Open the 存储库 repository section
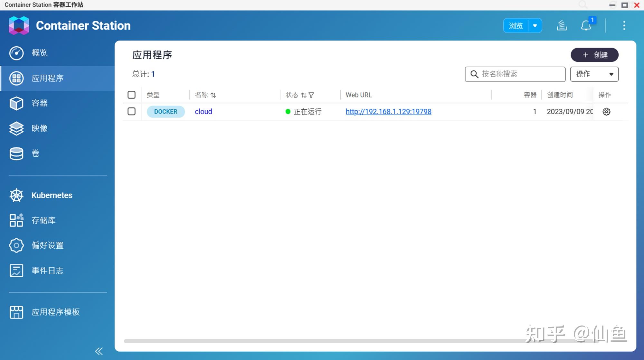This screenshot has height=360, width=644. [x=44, y=220]
